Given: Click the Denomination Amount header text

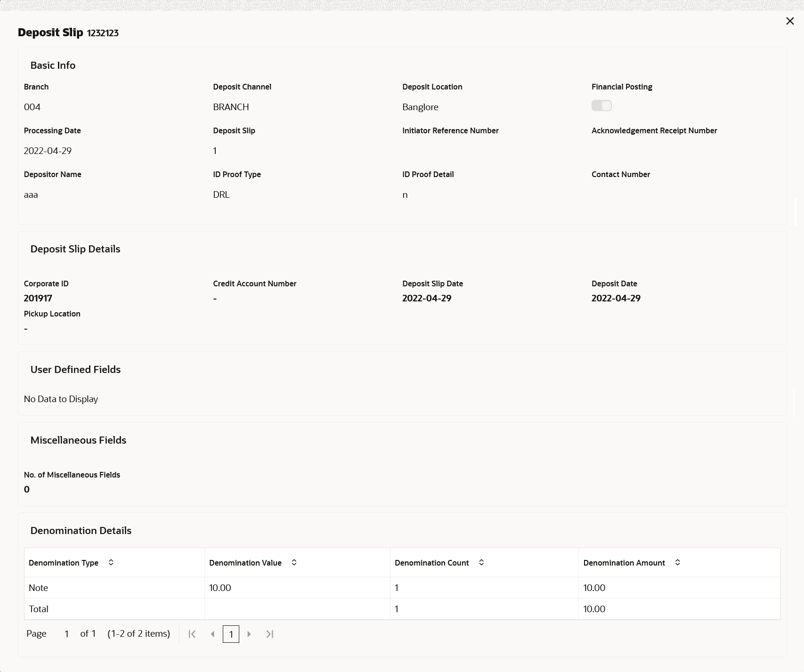Looking at the screenshot, I should [624, 563].
